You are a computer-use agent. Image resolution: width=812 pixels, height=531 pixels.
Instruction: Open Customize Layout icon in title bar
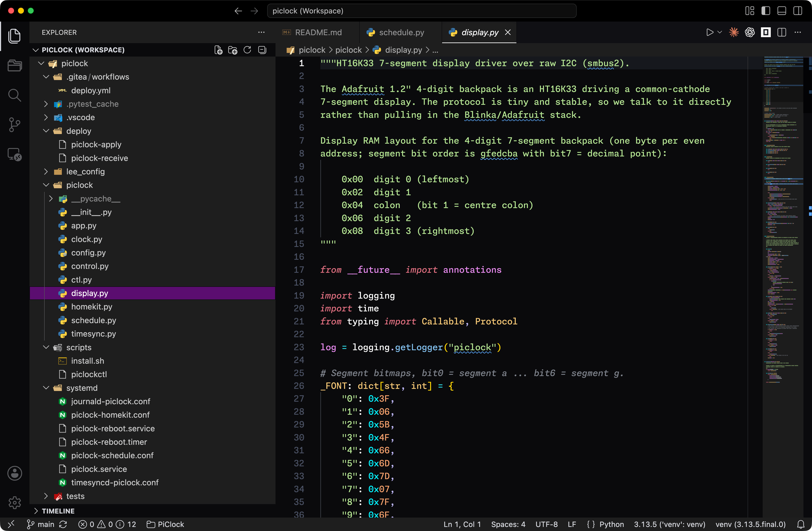(750, 11)
